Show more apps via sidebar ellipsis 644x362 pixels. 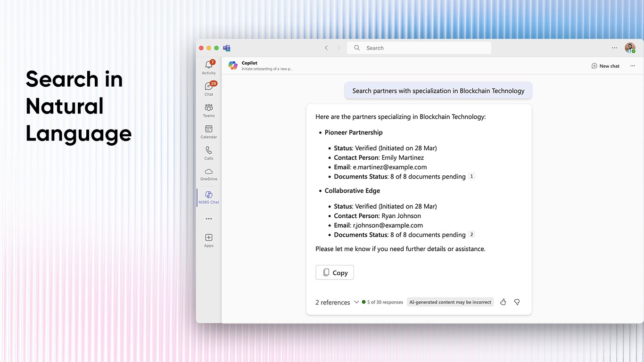pos(209,219)
